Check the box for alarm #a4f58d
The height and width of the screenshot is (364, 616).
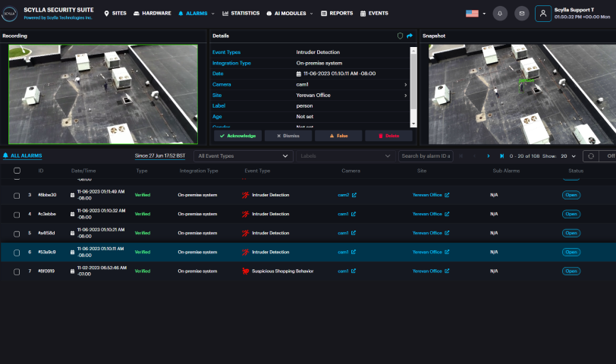[17, 234]
